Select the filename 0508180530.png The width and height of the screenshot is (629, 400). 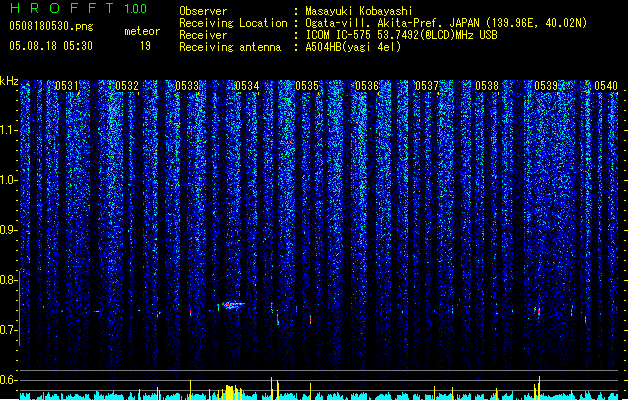point(51,26)
